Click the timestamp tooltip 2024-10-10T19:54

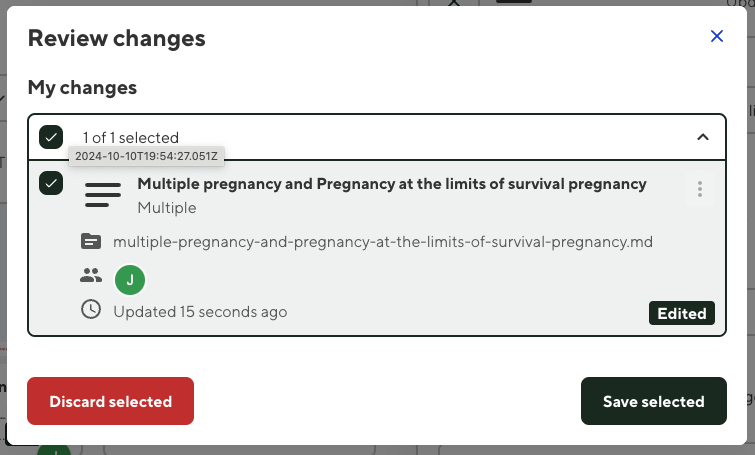(146, 156)
